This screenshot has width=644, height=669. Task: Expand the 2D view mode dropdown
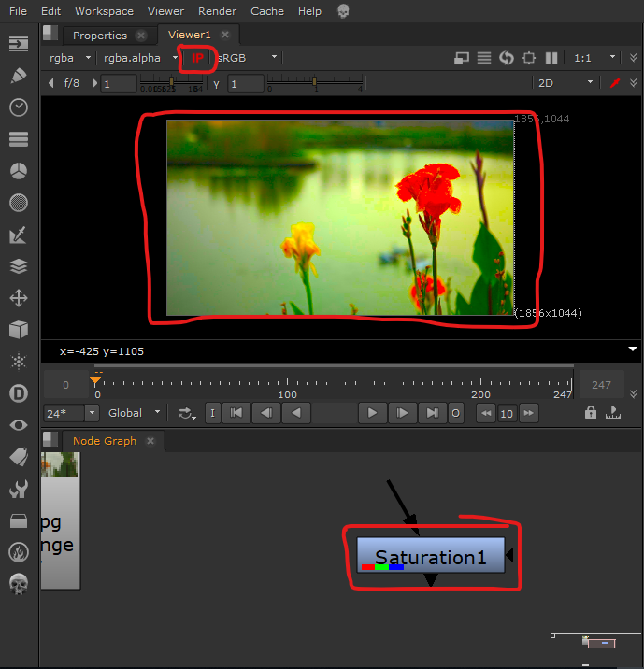(x=565, y=83)
